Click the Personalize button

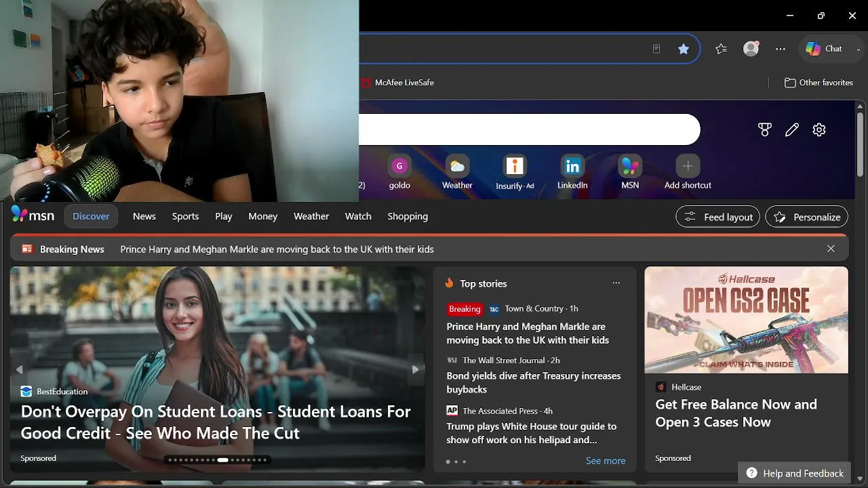[807, 217]
